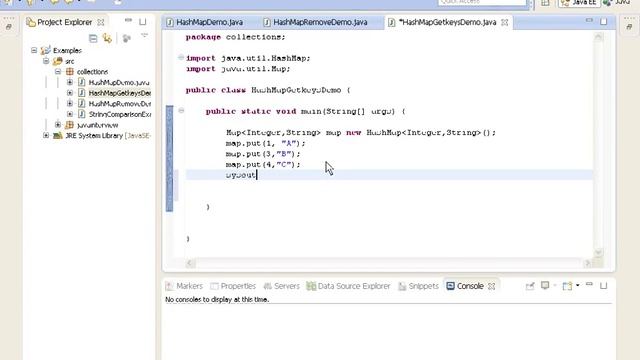Select the src folder

[x=70, y=61]
